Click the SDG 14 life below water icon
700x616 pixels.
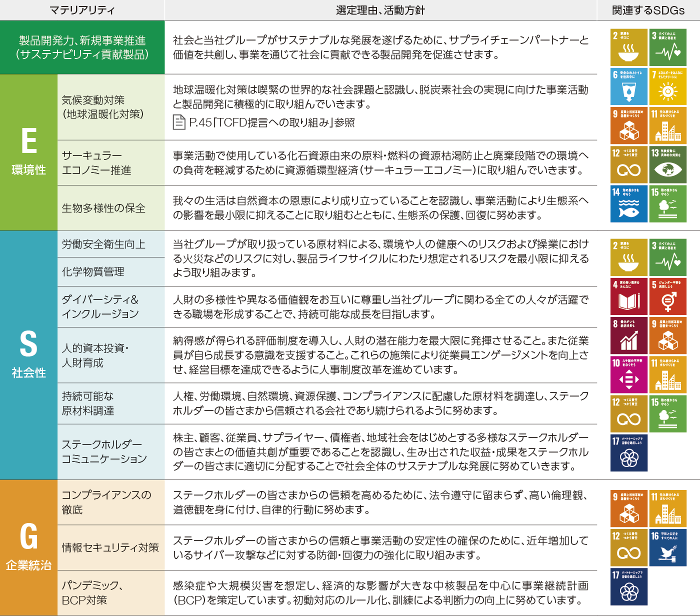click(629, 203)
